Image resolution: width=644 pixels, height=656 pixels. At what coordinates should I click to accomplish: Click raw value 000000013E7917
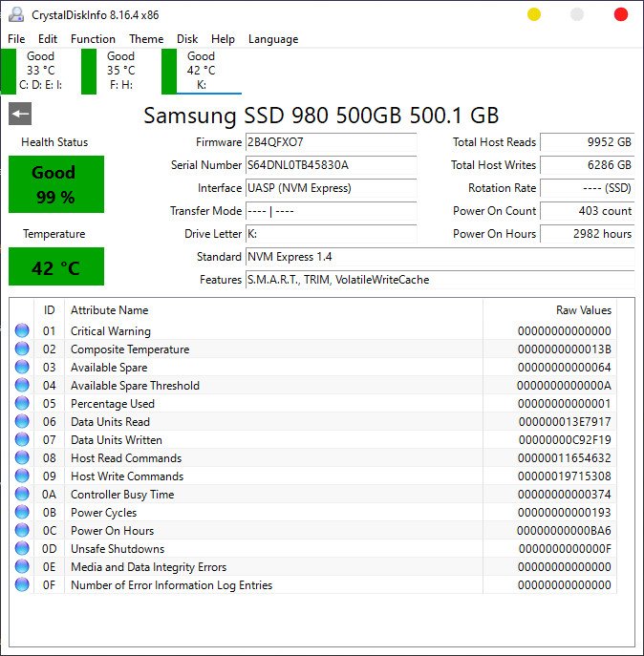(565, 422)
